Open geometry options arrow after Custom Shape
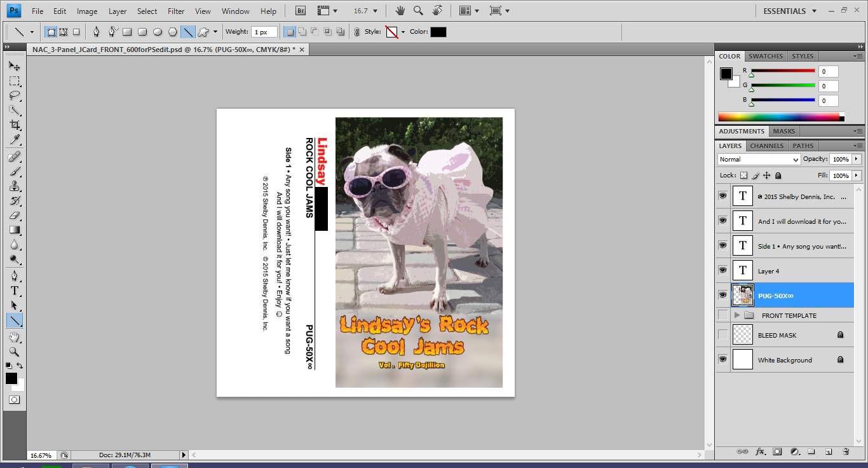Viewport: 868px width, 468px height. [215, 32]
